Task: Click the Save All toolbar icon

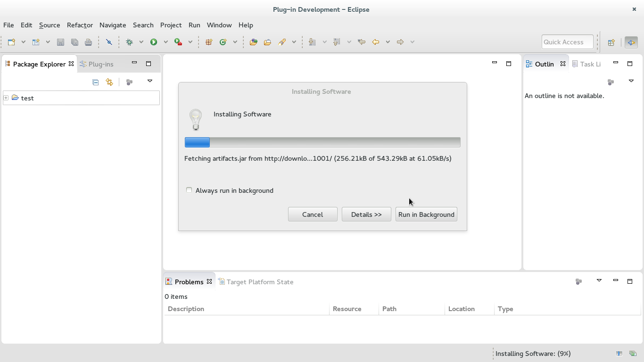Action: (x=74, y=42)
